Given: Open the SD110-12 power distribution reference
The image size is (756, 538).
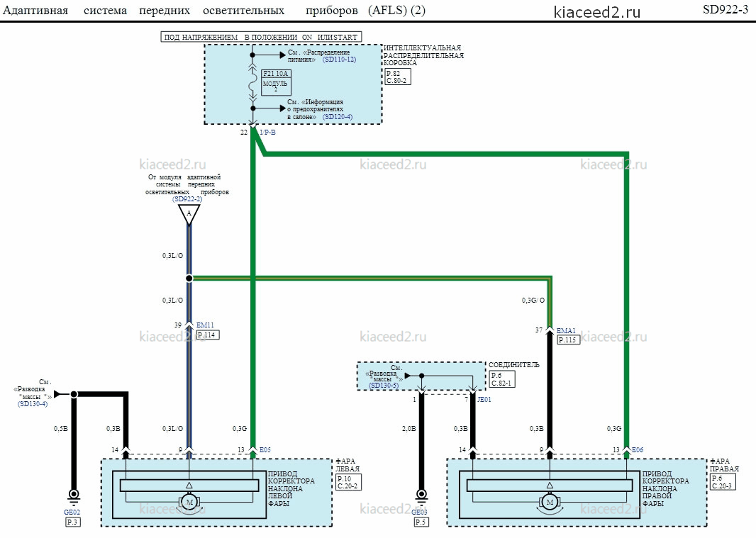Looking at the screenshot, I should pos(339,60).
